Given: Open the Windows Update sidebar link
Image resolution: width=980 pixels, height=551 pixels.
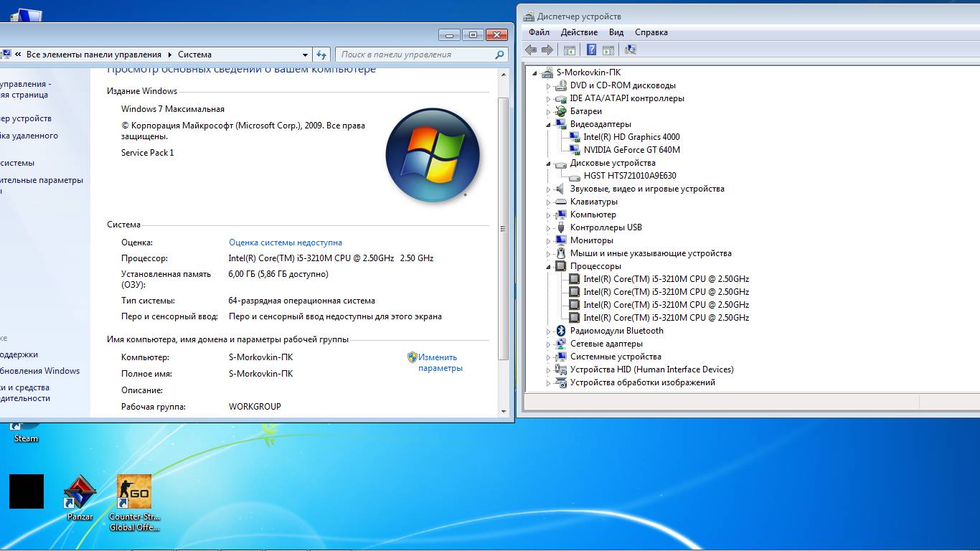Looking at the screenshot, I should tap(39, 371).
